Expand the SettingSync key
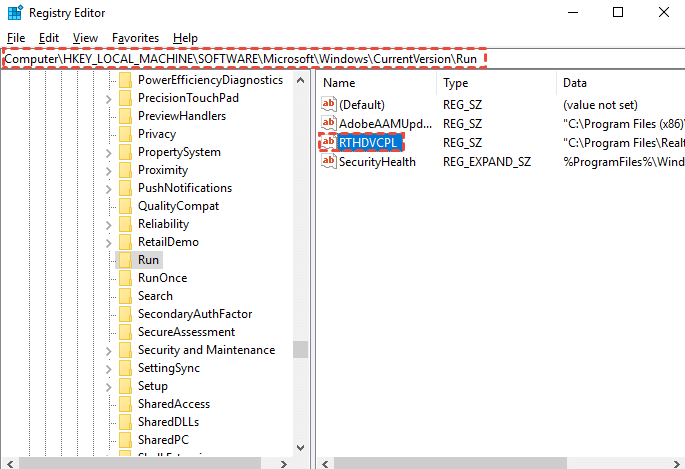Screen dimensions: 685x469 (109, 369)
